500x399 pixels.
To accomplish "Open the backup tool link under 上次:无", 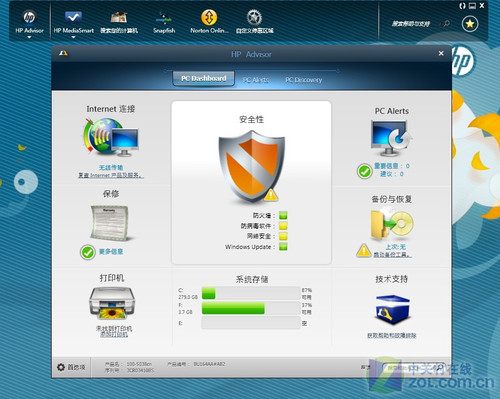I will tap(392, 255).
